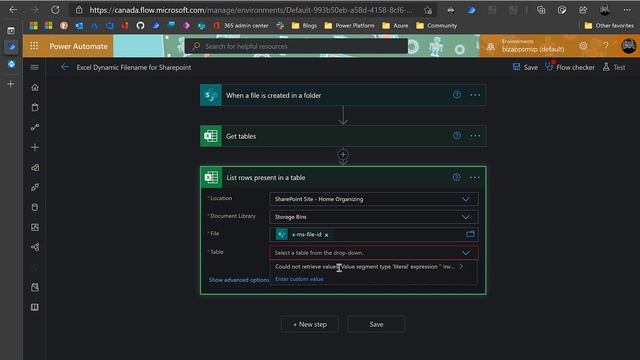640x360 pixels.
Task: Expand the Document Library dropdown
Action: click(x=466, y=217)
